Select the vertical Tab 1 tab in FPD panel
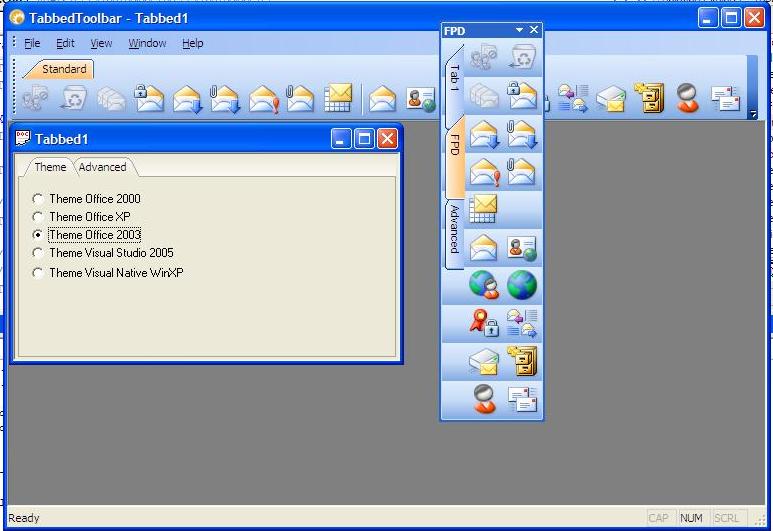This screenshot has height=531, width=773. (x=454, y=78)
